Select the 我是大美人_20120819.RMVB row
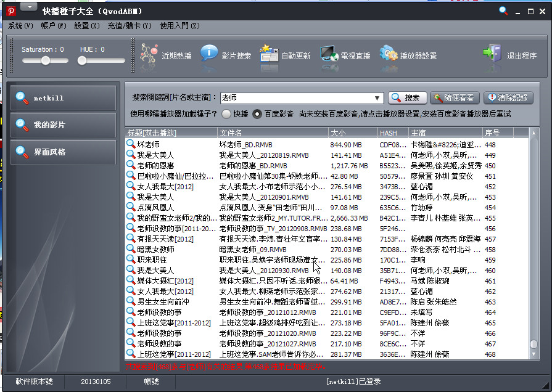Image resolution: width=552 pixels, height=392 pixels. (264, 155)
